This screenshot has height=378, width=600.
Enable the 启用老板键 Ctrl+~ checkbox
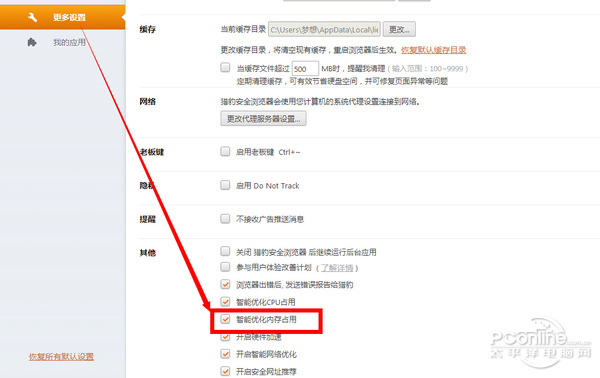tap(225, 152)
